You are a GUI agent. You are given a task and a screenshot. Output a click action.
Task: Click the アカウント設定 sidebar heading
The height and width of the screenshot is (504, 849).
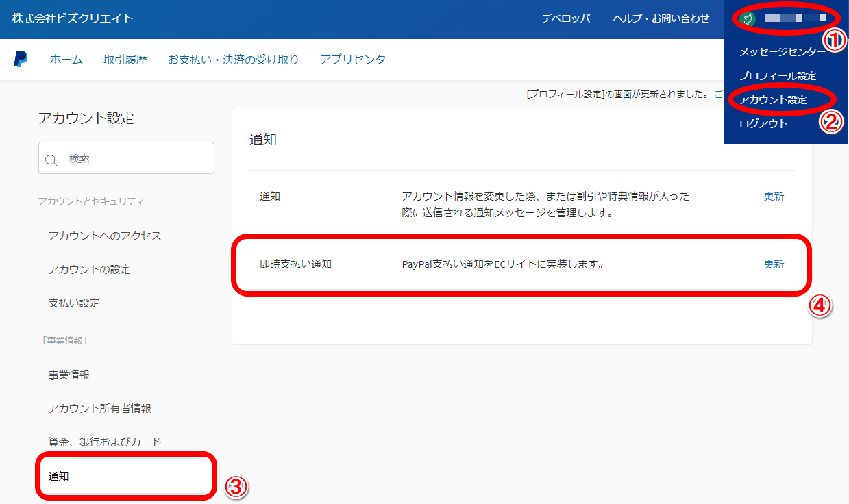tap(86, 118)
